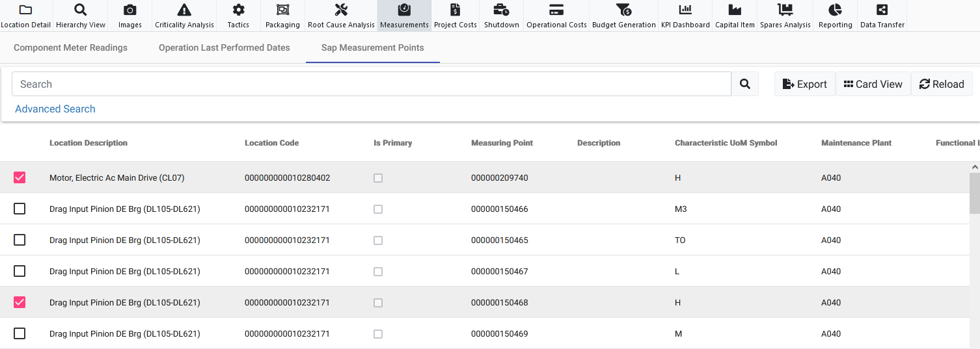Open KPI Dashboard chart icon
The image size is (980, 349).
pyautogui.click(x=685, y=10)
